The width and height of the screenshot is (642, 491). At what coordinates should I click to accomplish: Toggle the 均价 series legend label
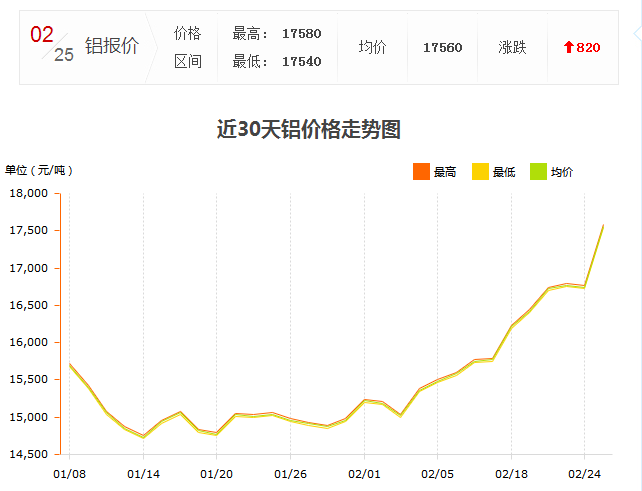562,173
